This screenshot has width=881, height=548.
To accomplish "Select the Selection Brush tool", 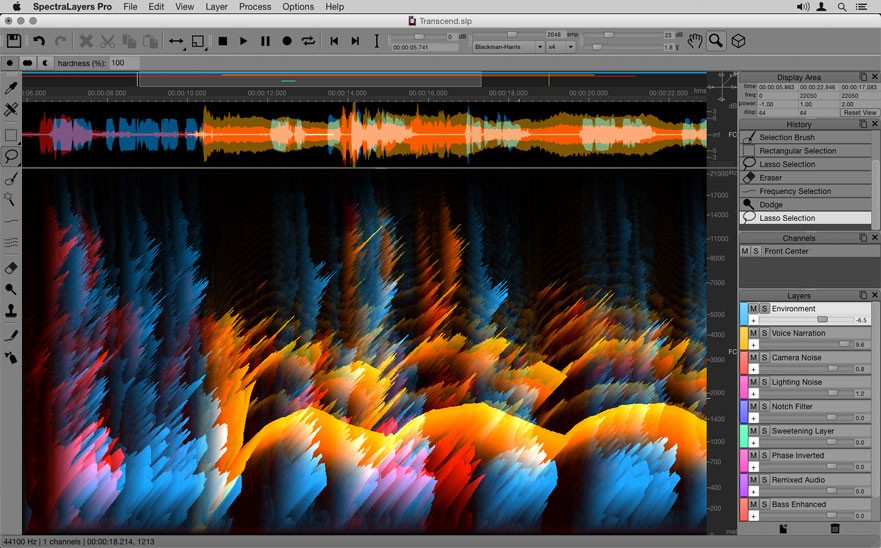I will click(x=11, y=178).
